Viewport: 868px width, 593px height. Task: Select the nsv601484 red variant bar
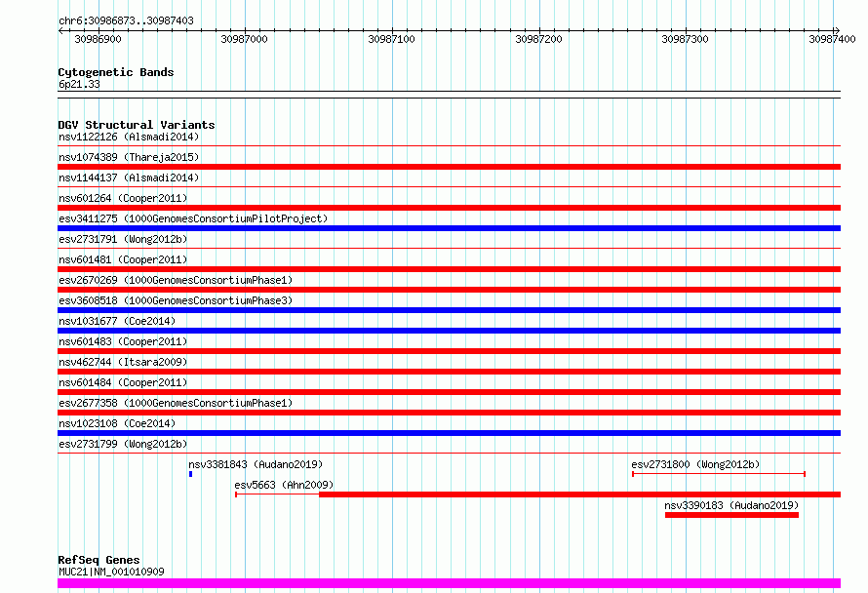tap(449, 392)
